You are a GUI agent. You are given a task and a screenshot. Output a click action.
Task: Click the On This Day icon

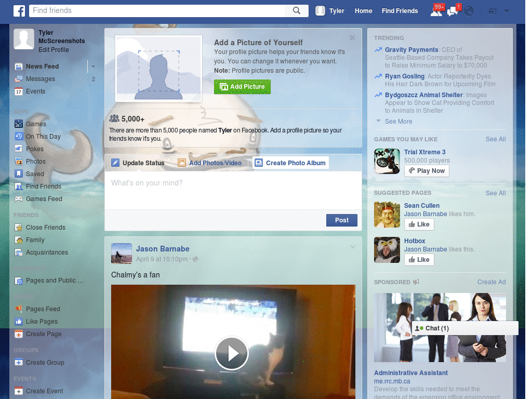(x=19, y=137)
